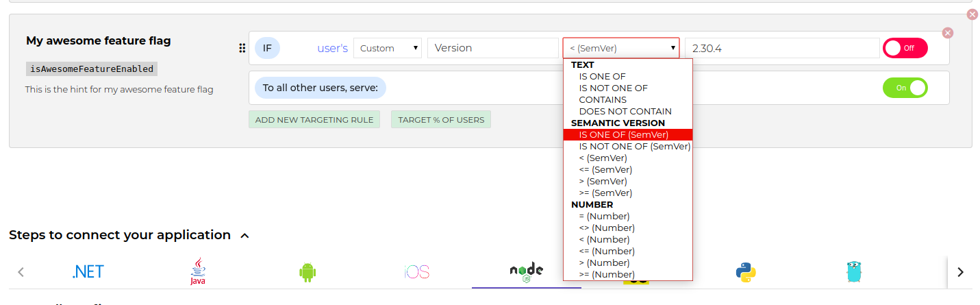This screenshot has height=305, width=980.
Task: Select IS ONE OF (SemVer) option
Action: coord(623,134)
